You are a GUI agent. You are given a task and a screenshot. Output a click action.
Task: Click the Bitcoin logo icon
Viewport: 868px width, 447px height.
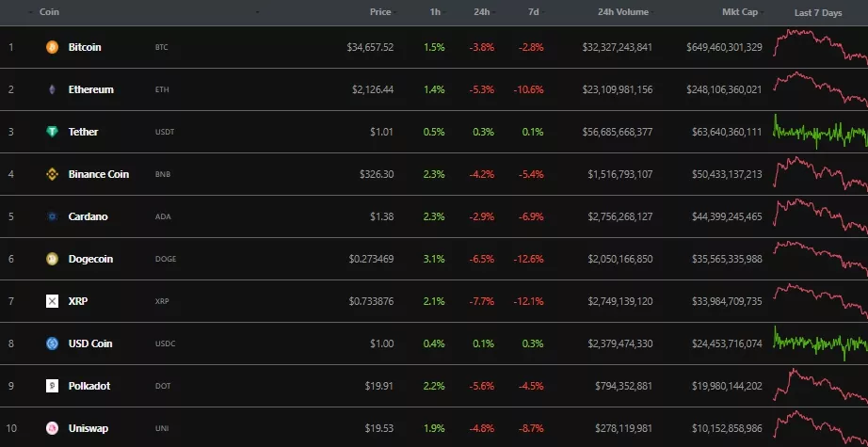(x=52, y=47)
